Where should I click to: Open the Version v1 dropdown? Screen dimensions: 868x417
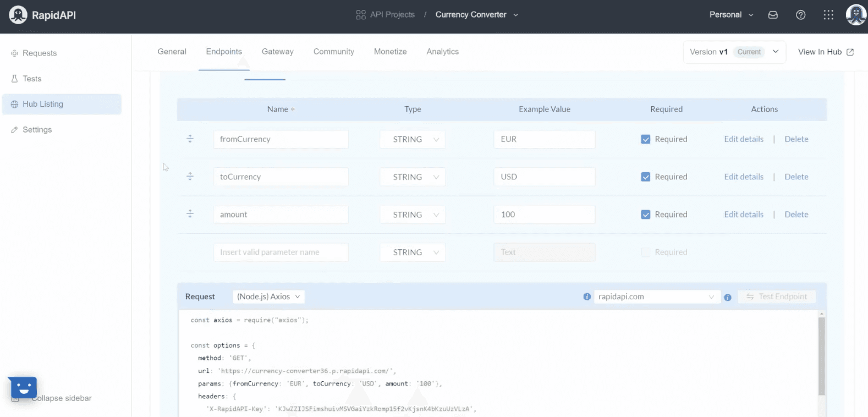pyautogui.click(x=734, y=52)
